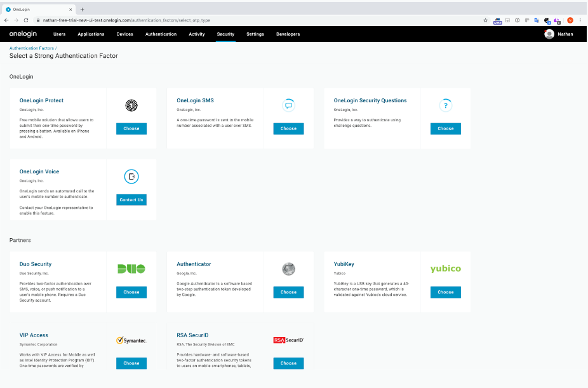The height and width of the screenshot is (388, 588).
Task: Click the OneLogin Protect fingerprint icon
Action: 131,105
